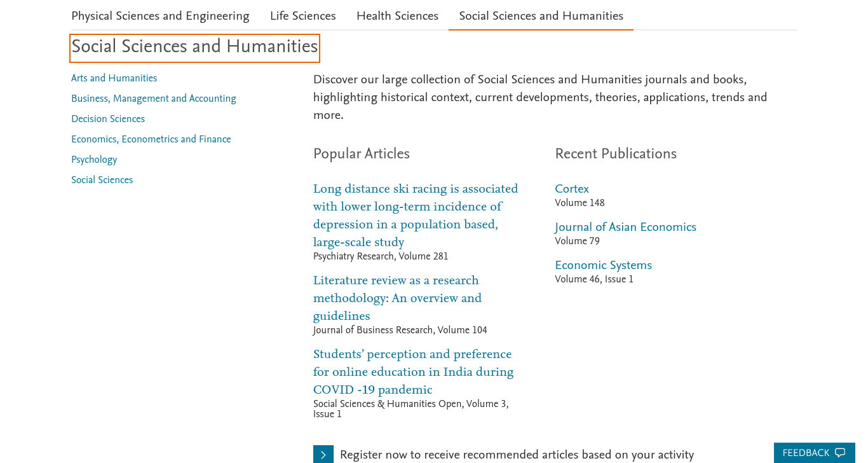The image size is (868, 463).
Task: Click the Feedback speech bubble icon
Action: [840, 453]
